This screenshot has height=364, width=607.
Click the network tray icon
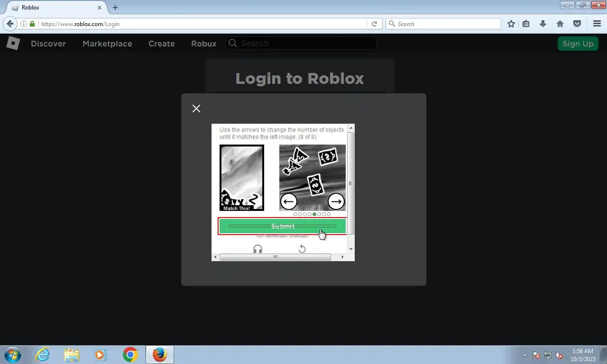click(x=548, y=355)
